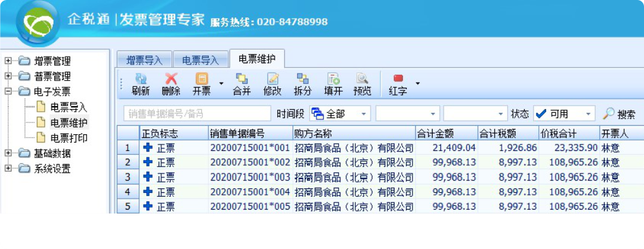
Task: Click total cell 23,335.90
Action: point(569,148)
